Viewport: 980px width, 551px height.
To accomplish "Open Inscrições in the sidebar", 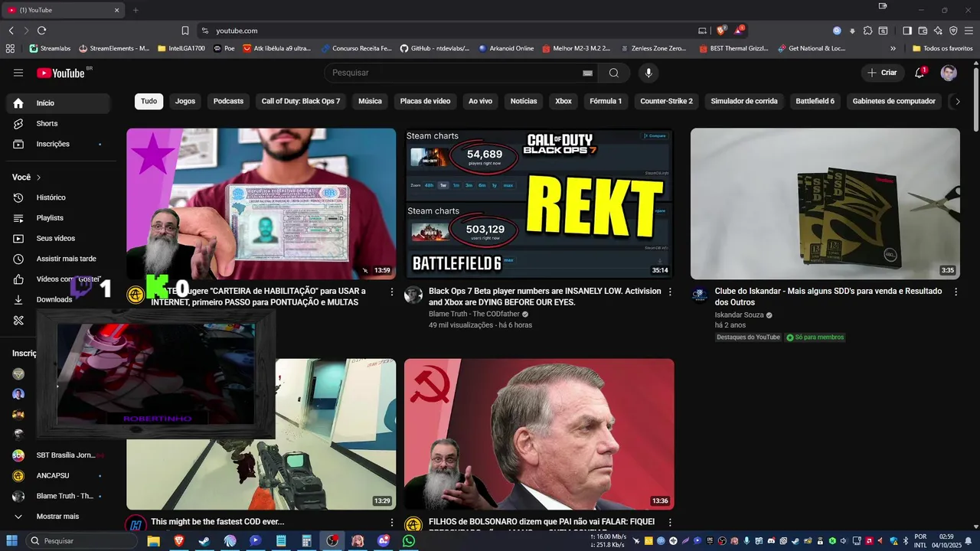I will pyautogui.click(x=58, y=144).
